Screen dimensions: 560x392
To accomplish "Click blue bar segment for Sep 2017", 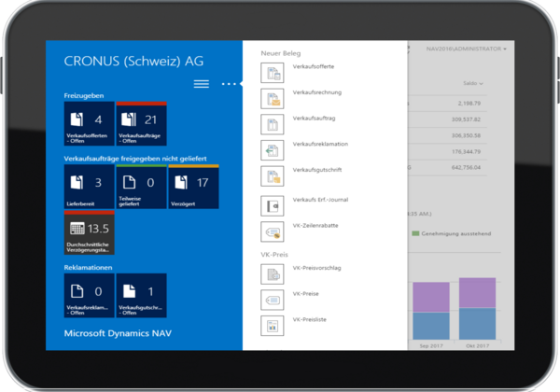I will click(431, 326).
